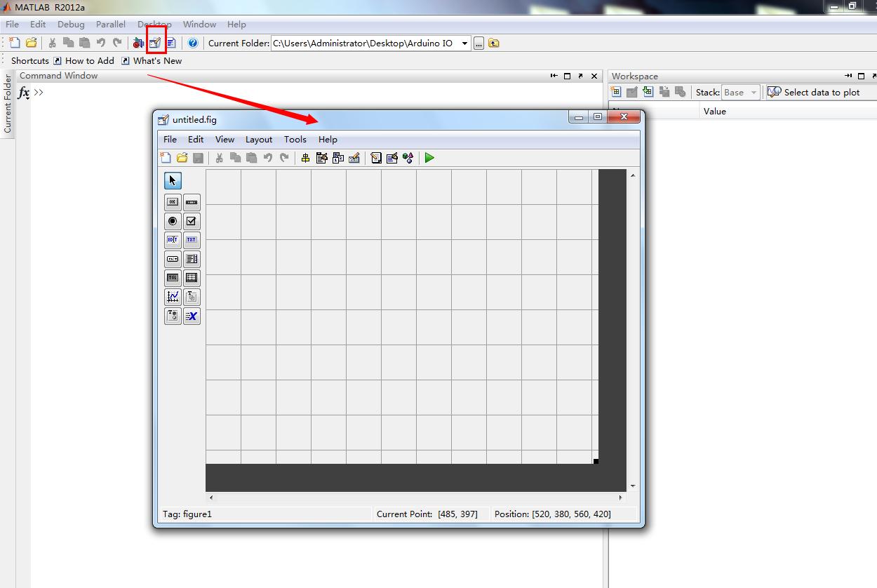Image resolution: width=877 pixels, height=588 pixels.
Task: Open Parallel menu in MATLAB main window
Action: click(111, 24)
